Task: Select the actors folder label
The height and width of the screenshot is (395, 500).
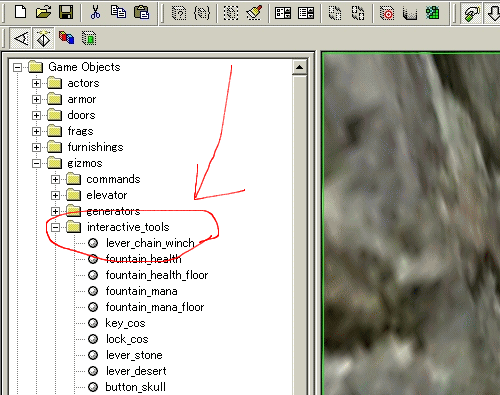Action: coord(83,83)
